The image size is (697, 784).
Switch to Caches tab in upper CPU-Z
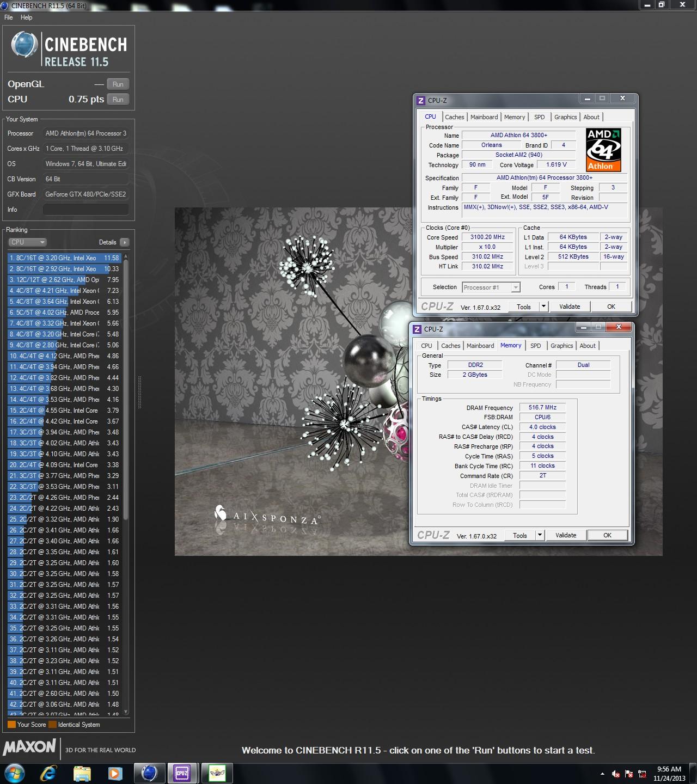click(x=455, y=117)
